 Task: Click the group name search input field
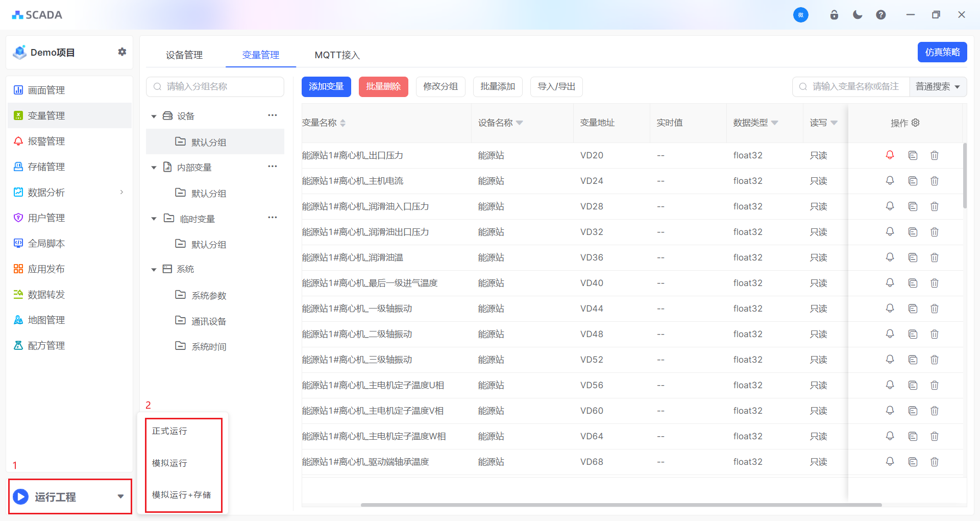[x=214, y=86]
